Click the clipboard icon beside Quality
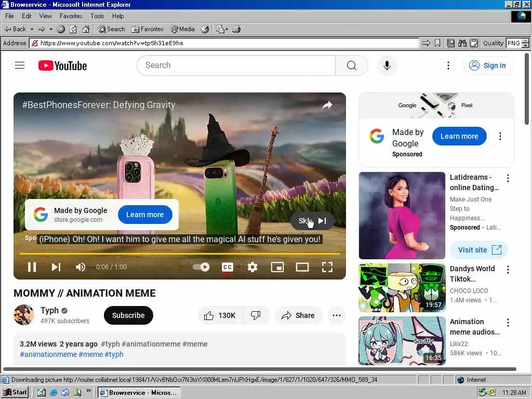This screenshot has height=399, width=532. [474, 43]
